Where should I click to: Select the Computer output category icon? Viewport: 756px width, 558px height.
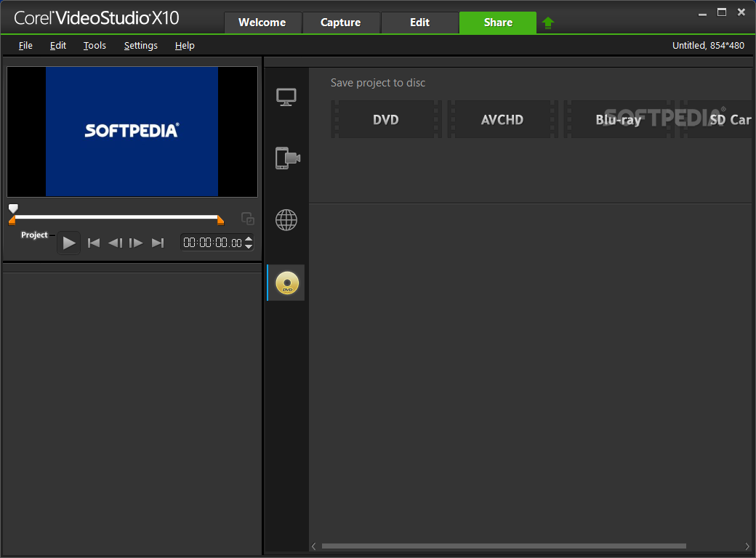(286, 97)
